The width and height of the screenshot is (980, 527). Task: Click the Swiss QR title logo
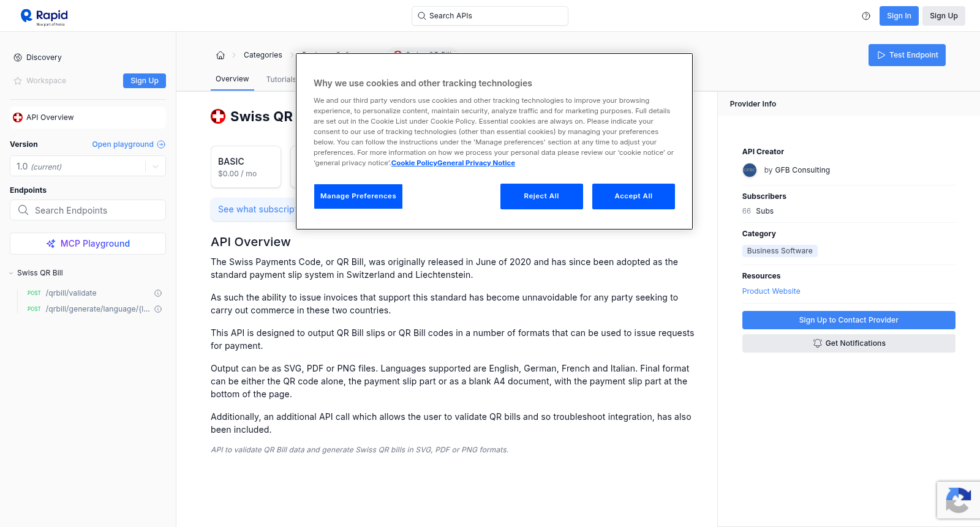click(218, 116)
